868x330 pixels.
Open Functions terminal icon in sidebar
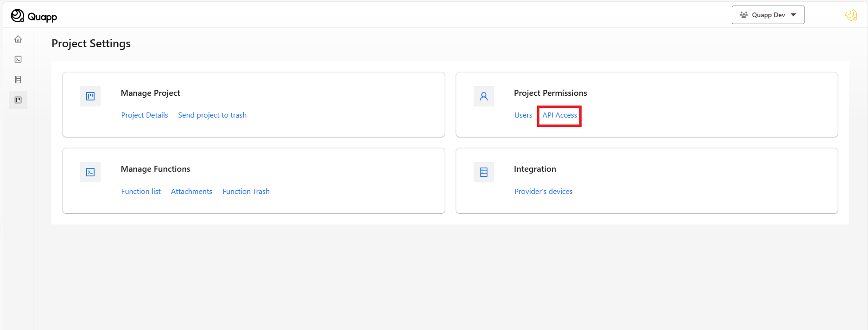18,59
